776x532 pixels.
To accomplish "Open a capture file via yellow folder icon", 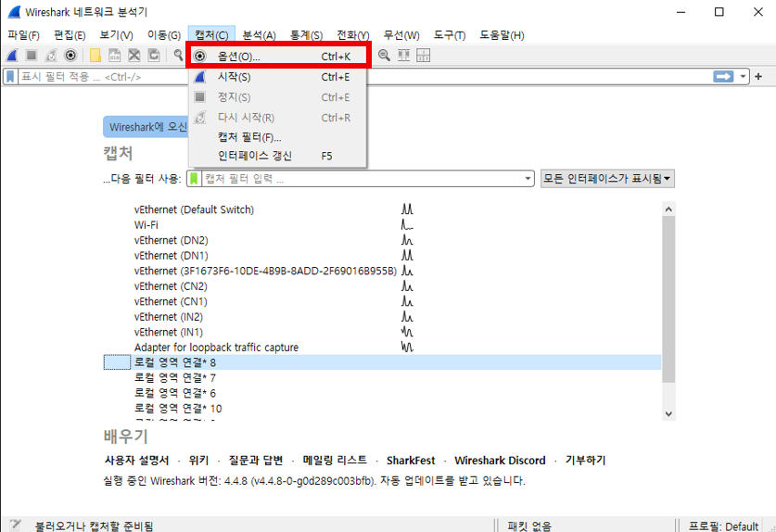I will point(95,56).
